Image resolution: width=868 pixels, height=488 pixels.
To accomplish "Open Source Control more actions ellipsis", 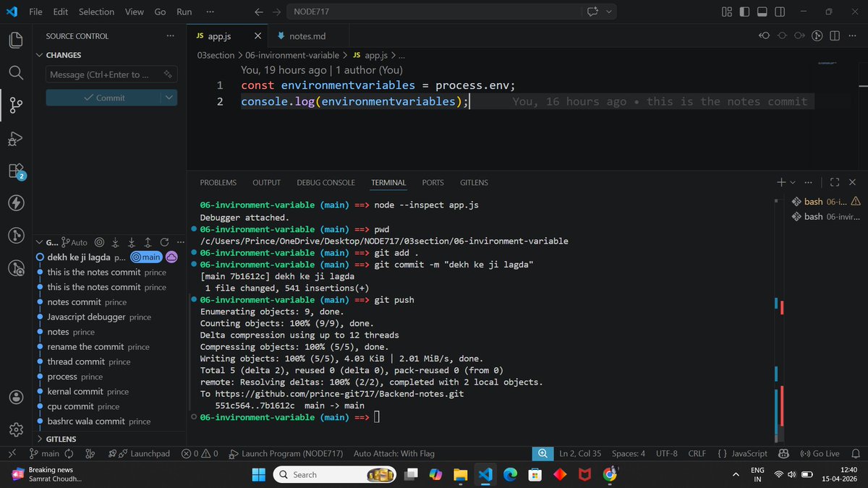I will pos(170,36).
